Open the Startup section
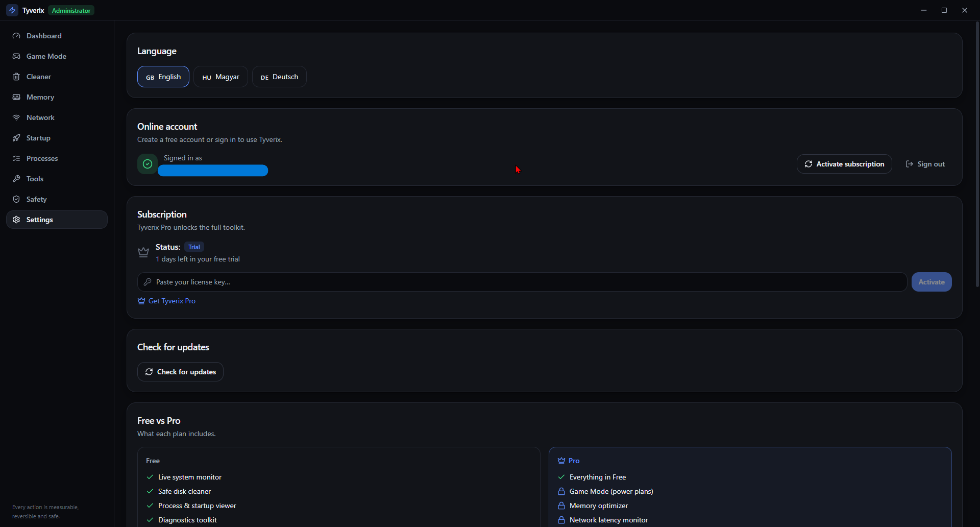This screenshot has height=527, width=980. point(57,138)
